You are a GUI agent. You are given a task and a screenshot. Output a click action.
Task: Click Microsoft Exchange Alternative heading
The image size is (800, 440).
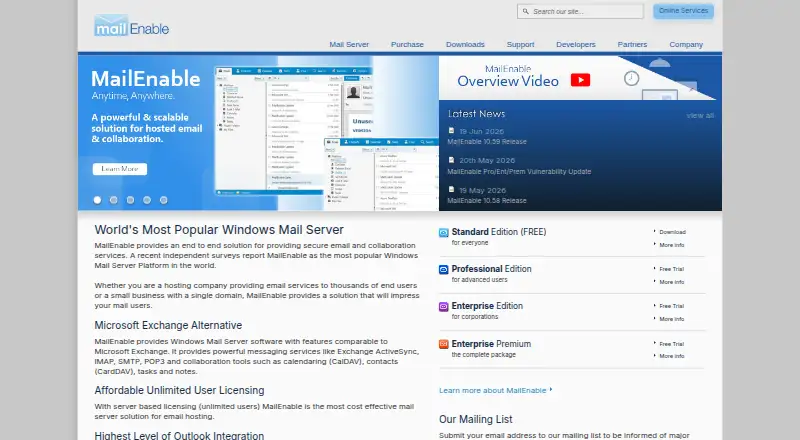[168, 325]
